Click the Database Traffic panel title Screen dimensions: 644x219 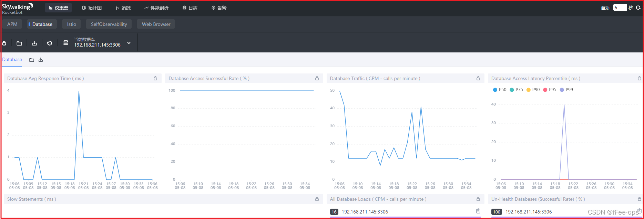[375, 79]
